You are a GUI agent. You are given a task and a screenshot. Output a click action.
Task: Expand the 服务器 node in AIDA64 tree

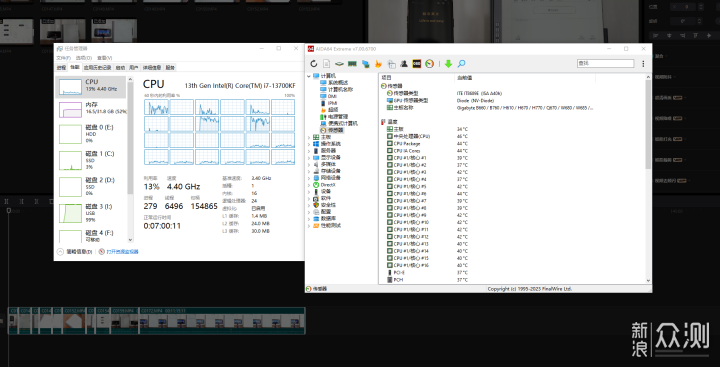(309, 151)
